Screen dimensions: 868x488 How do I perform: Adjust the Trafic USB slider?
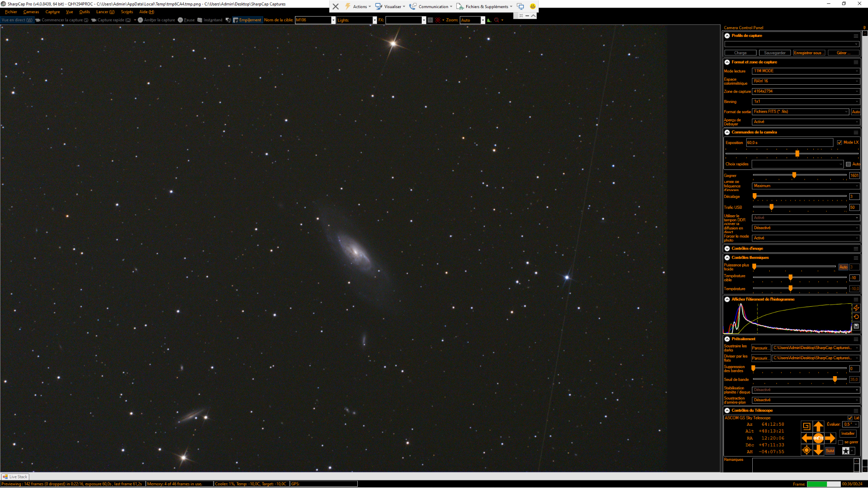click(771, 207)
